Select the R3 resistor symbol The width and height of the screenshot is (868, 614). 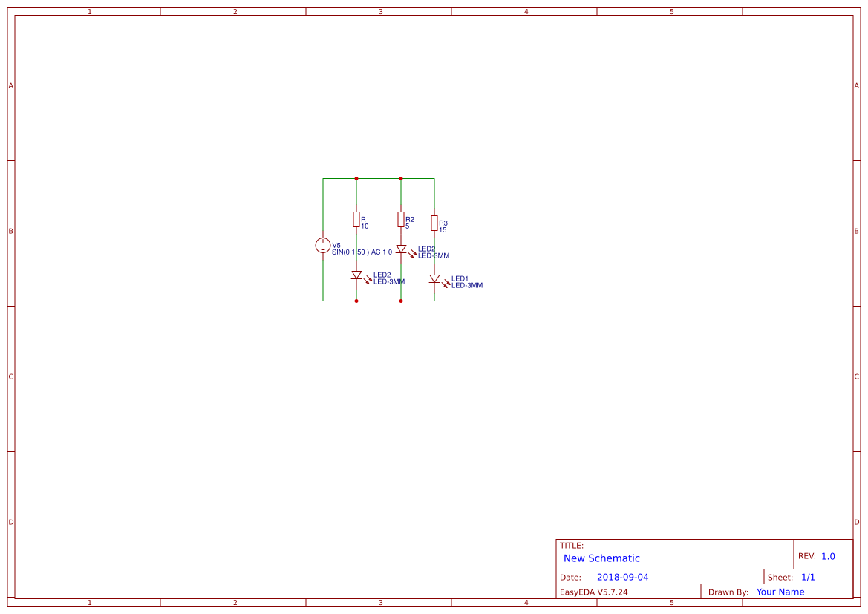point(434,223)
